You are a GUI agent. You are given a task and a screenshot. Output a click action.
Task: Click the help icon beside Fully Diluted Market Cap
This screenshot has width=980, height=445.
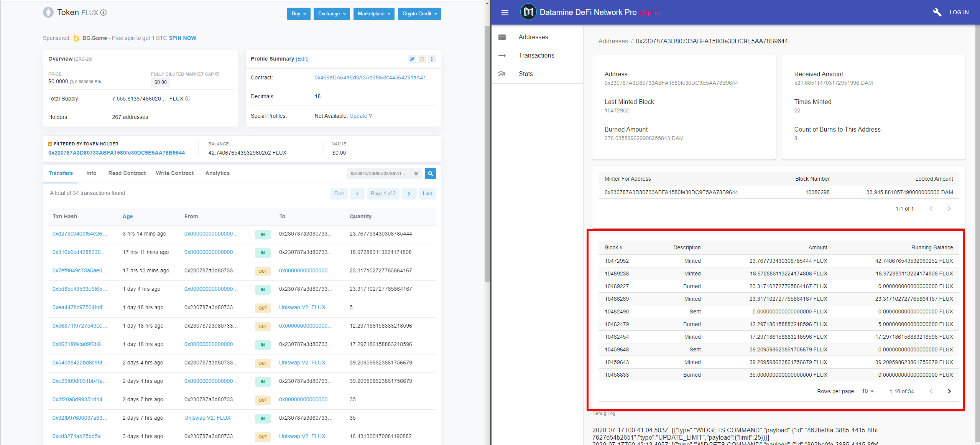click(217, 74)
